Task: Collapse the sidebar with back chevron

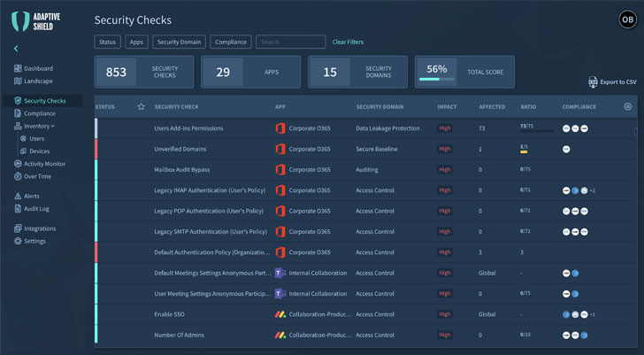Action: pyautogui.click(x=16, y=49)
